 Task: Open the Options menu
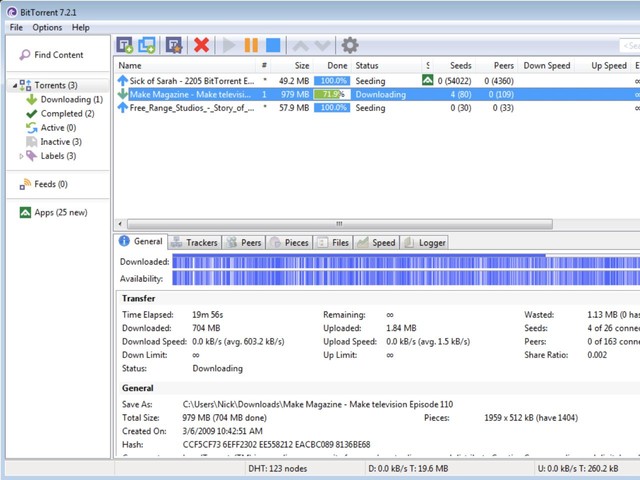(x=47, y=27)
